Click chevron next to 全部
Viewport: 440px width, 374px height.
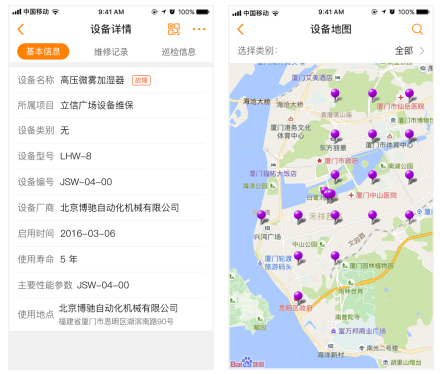[422, 51]
